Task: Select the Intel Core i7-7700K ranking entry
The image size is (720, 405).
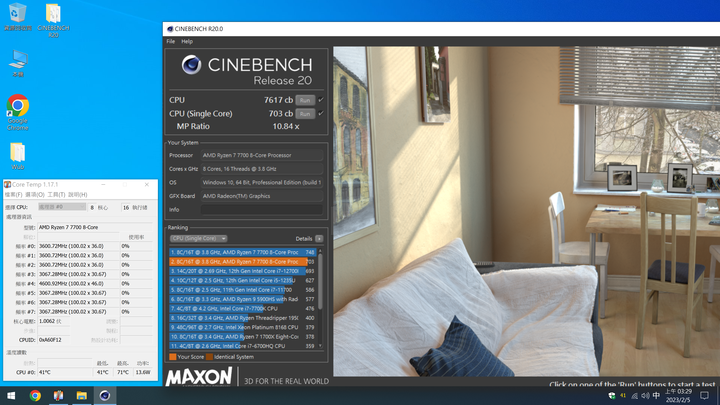Action: (x=242, y=309)
